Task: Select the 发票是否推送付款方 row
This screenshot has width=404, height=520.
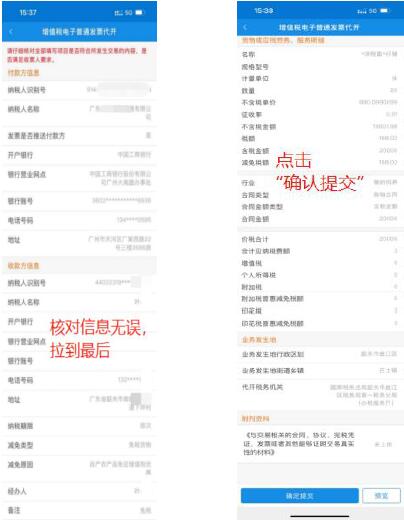Action: click(x=79, y=136)
